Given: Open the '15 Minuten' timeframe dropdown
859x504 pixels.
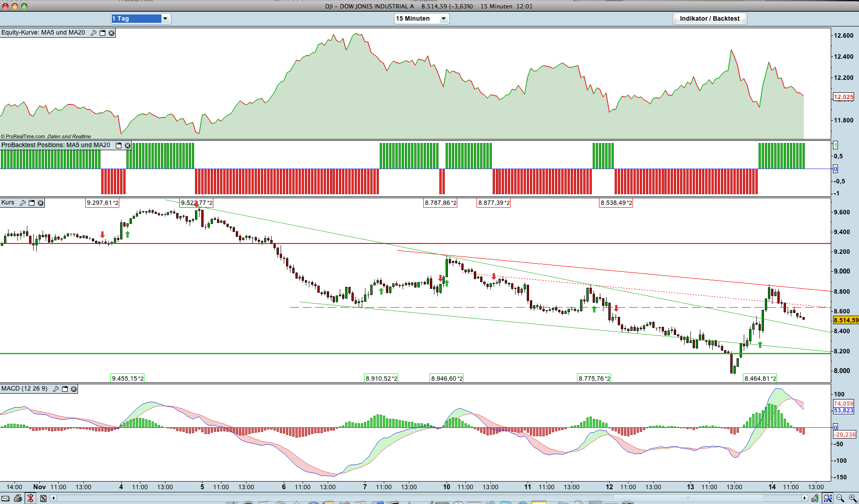Looking at the screenshot, I should [421, 18].
